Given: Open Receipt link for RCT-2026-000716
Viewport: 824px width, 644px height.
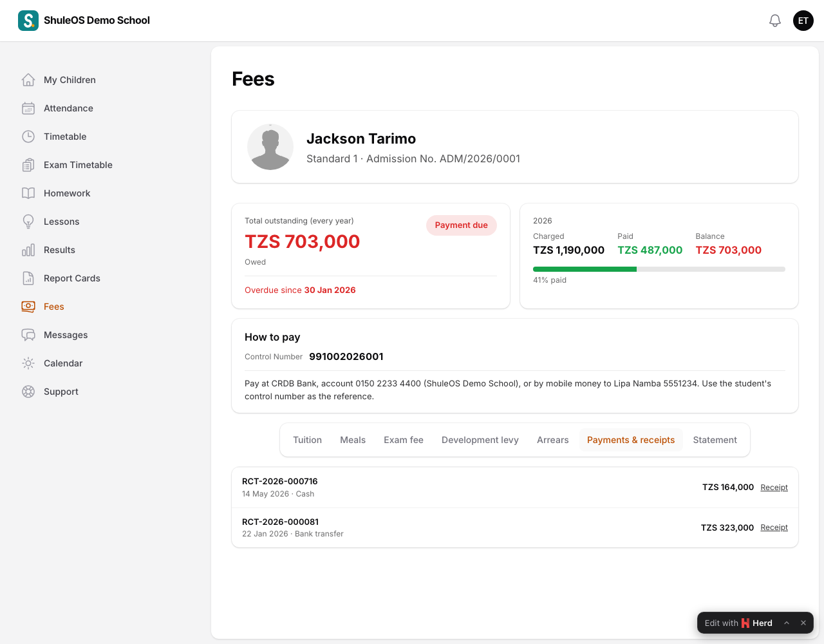Looking at the screenshot, I should tap(774, 488).
